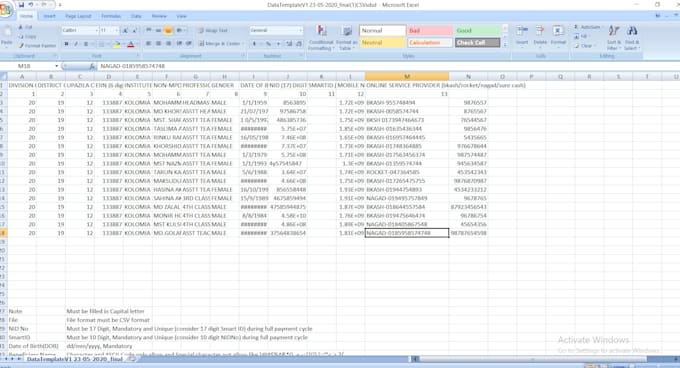
Task: Increase indent in cell
Action: click(x=189, y=44)
